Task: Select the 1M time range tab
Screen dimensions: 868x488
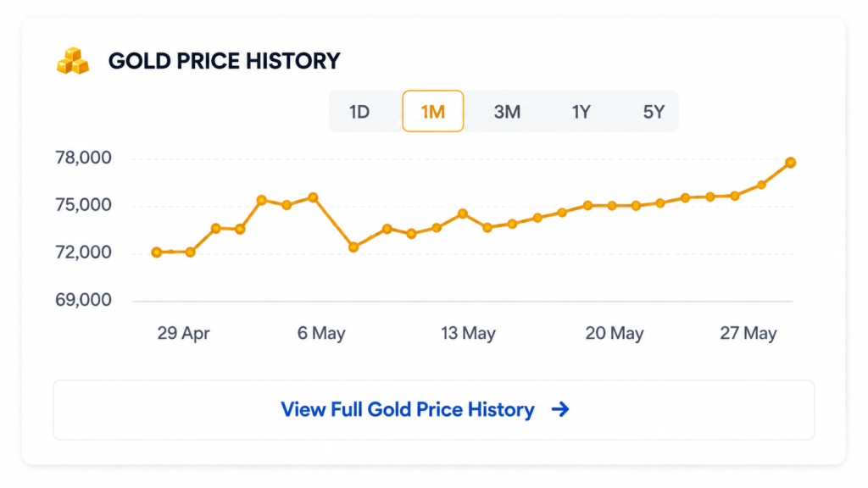Action: (433, 111)
